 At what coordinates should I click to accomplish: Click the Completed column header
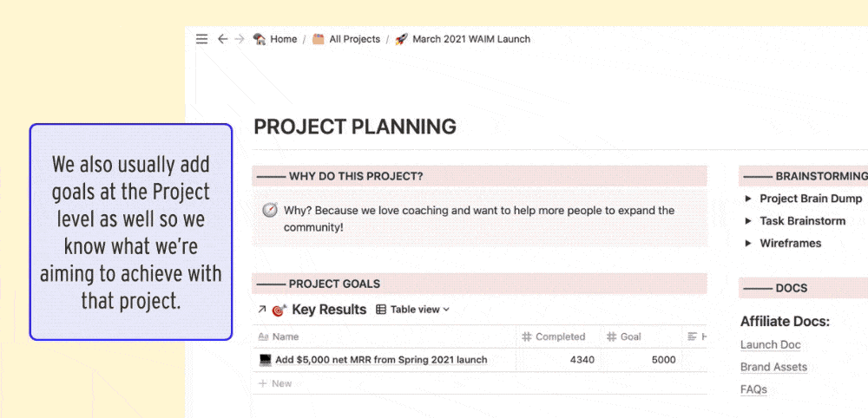tap(559, 336)
